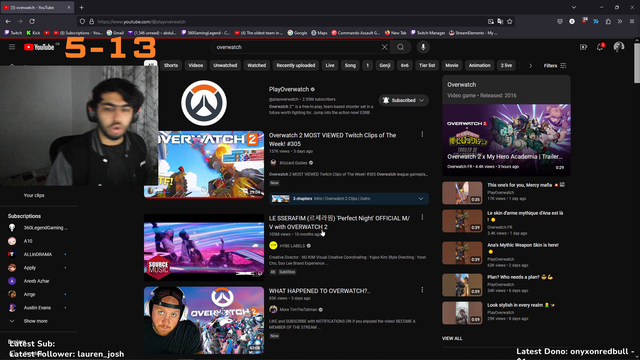Screen dimensions: 640x360
Task: Select the Shorts filter chip
Action: click(171, 65)
